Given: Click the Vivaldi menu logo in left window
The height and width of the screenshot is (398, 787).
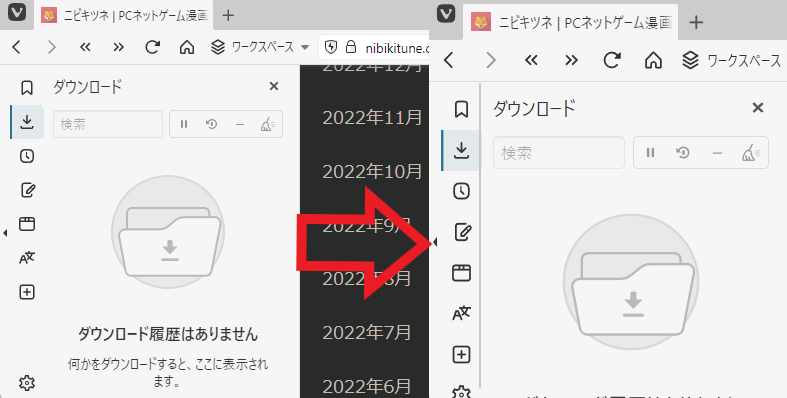Looking at the screenshot, I should coord(17,14).
